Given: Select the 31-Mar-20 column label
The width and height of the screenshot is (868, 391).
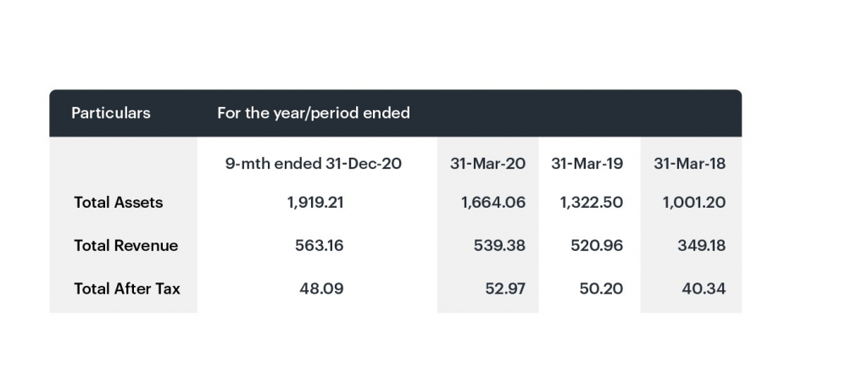Looking at the screenshot, I should tap(487, 164).
